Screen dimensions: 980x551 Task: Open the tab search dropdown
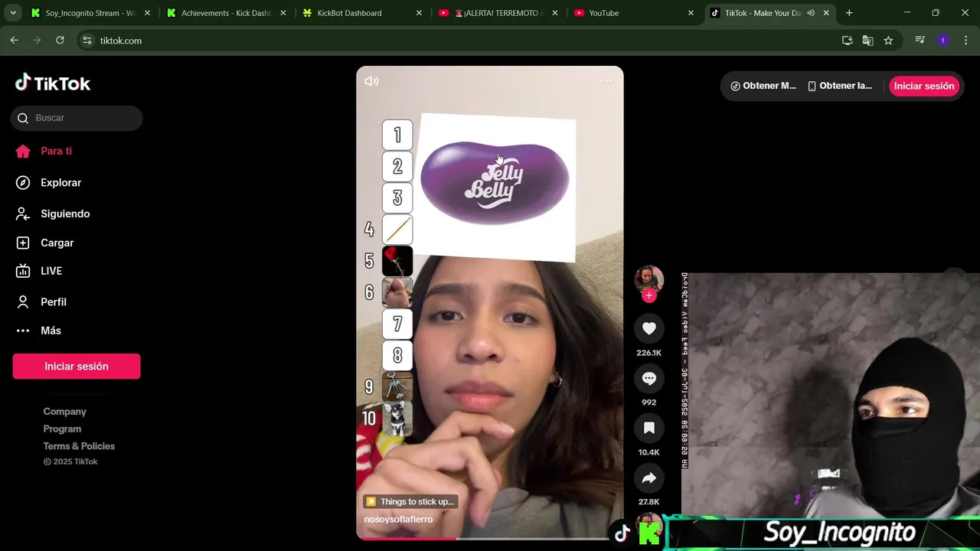[x=12, y=13]
